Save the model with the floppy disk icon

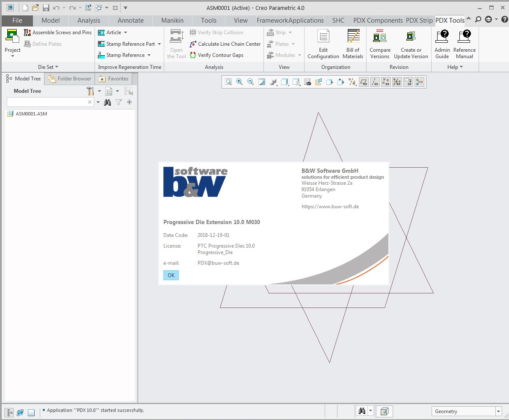pyautogui.click(x=46, y=8)
